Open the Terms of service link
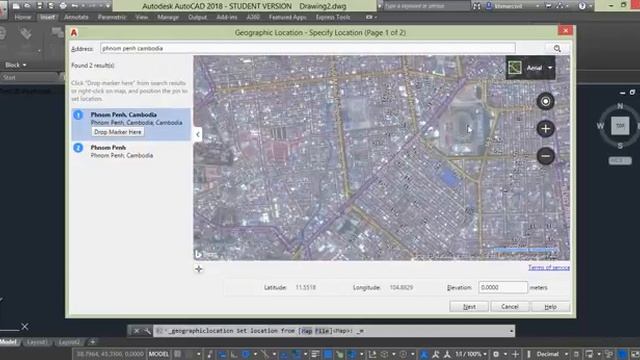Viewport: 640px width, 360px height. [x=549, y=268]
